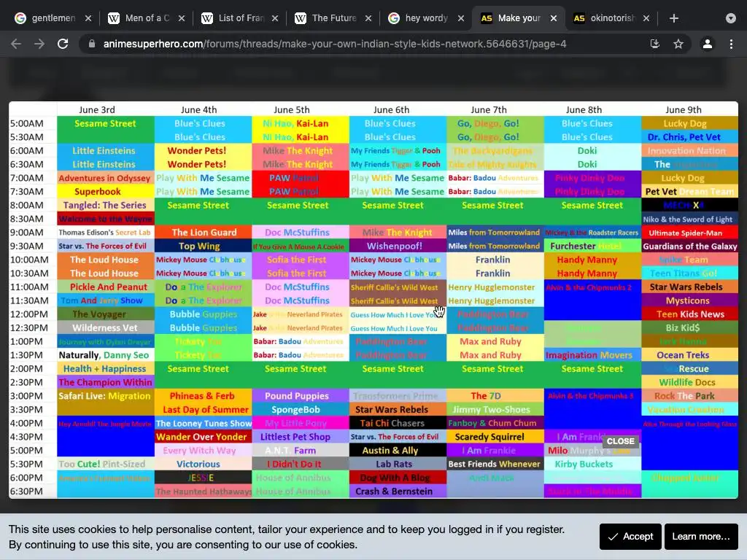Click 'Best Friends Whenever' cell
Viewport: 747px width, 560px height.
[x=495, y=464]
